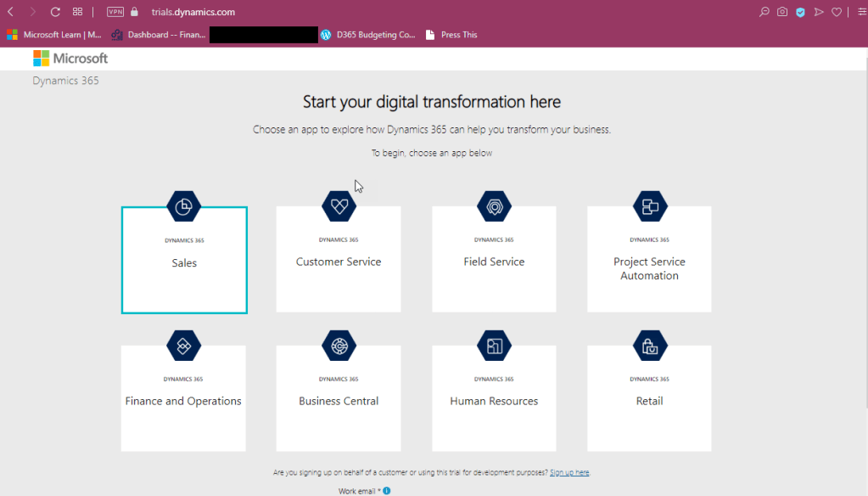Click the address bar showing trials.dynamics.com
This screenshot has width=868, height=496.
click(193, 12)
